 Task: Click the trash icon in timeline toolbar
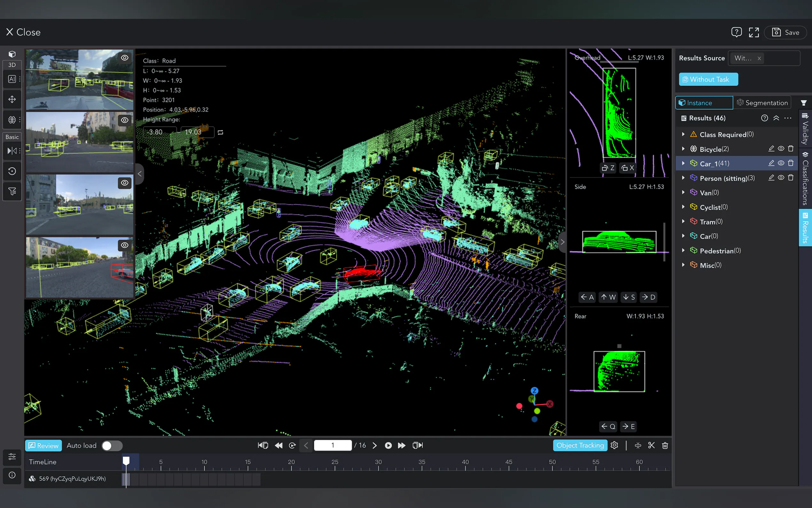coord(665,445)
